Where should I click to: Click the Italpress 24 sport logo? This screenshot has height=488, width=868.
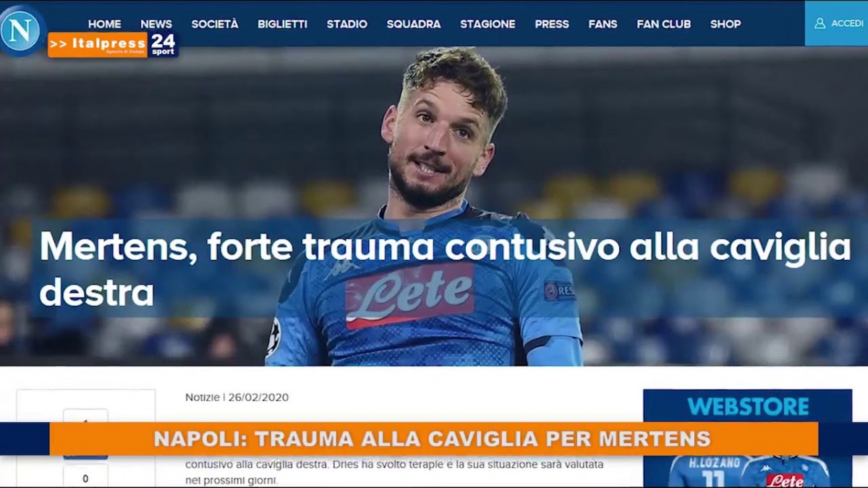113,45
